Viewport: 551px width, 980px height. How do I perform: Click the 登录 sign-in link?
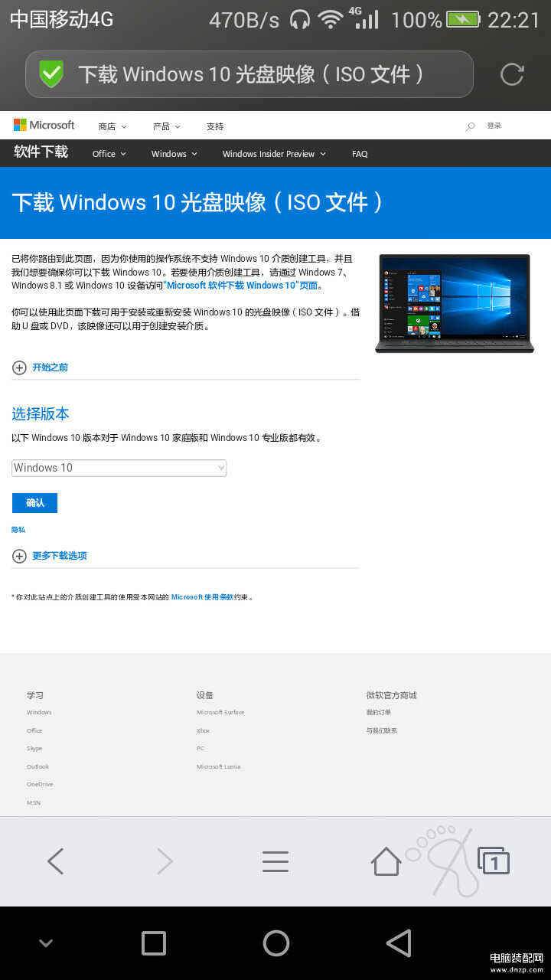coord(494,126)
